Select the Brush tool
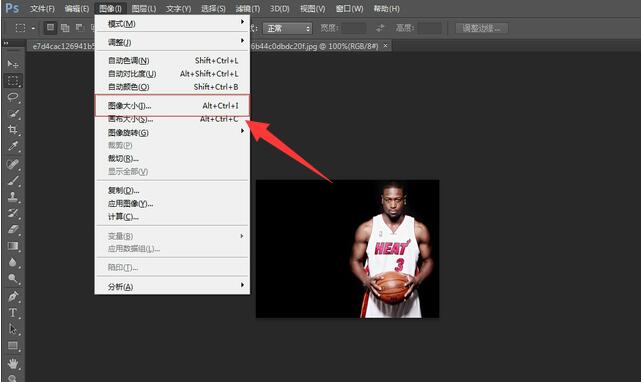Screen dimensions: 641x382 pyautogui.click(x=13, y=180)
